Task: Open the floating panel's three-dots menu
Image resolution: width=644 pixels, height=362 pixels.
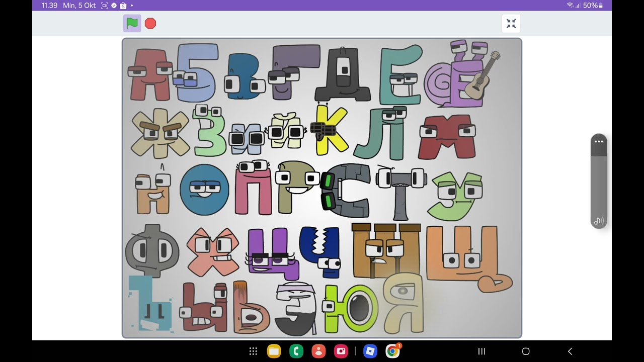Action: tap(599, 142)
